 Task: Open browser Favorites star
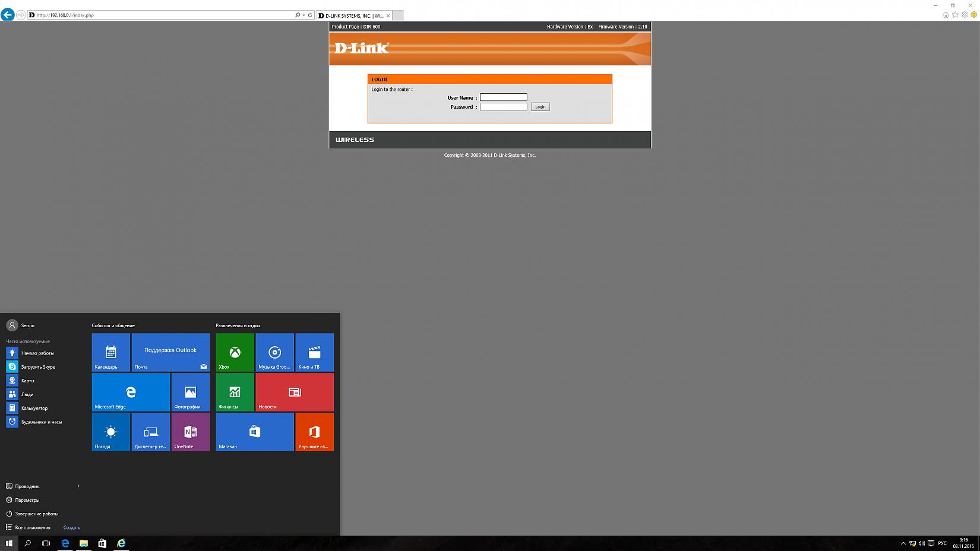tap(955, 15)
